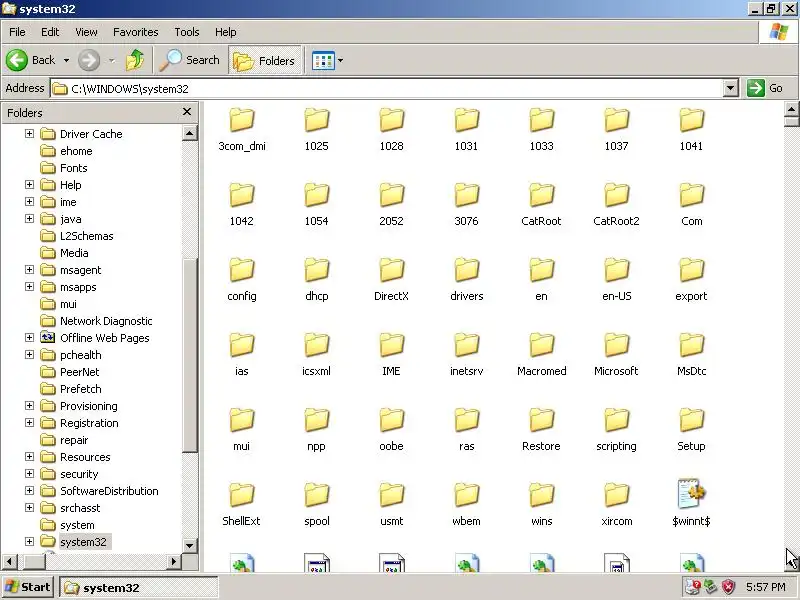The image size is (800, 600).
Task: Select the config folder icon
Action: tap(242, 270)
